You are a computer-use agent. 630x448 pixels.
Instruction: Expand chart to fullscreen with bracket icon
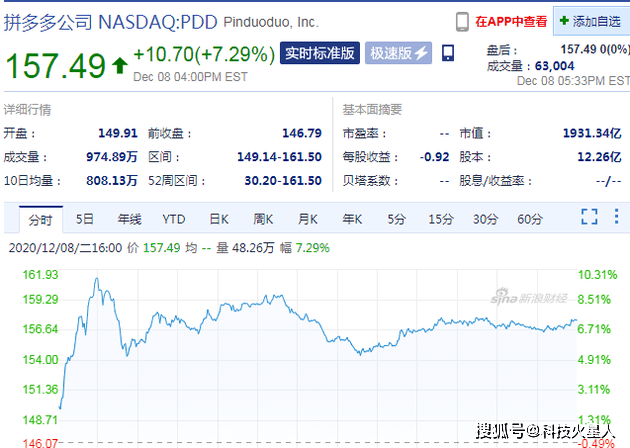tap(589, 217)
